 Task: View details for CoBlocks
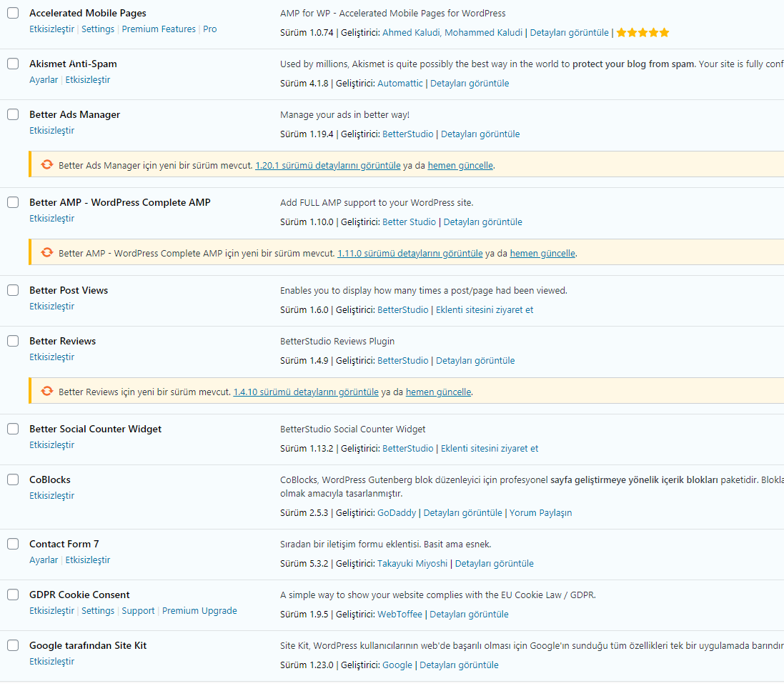[462, 513]
